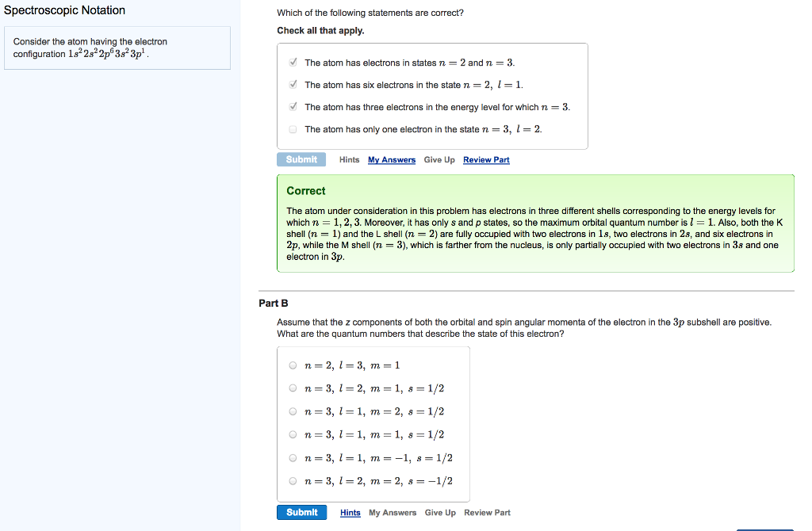The image size is (812, 531).
Task: Check the one electron n = 3, l = 2 option
Action: [293, 129]
